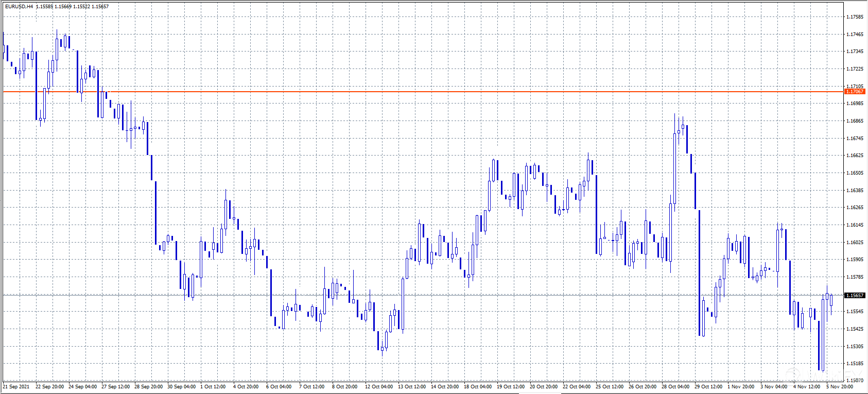868x394 pixels.
Task: Click the 25 Oct 12:00 time label
Action: tap(610, 386)
